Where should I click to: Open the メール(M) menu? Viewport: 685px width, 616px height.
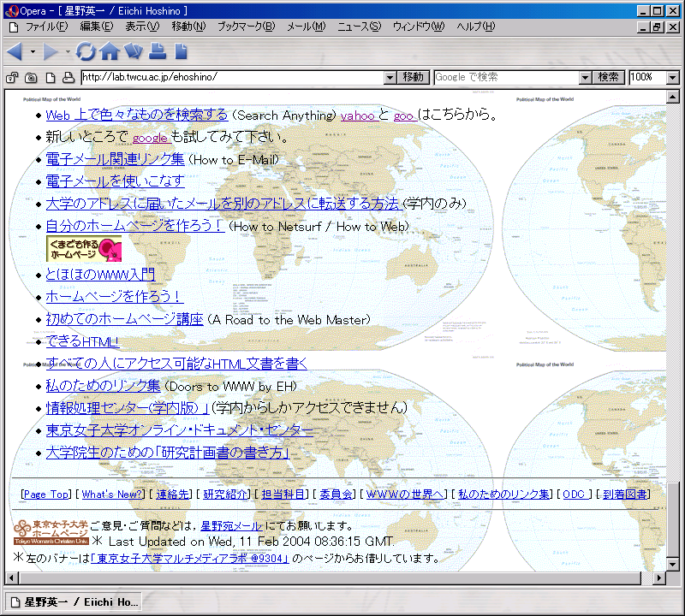(307, 27)
